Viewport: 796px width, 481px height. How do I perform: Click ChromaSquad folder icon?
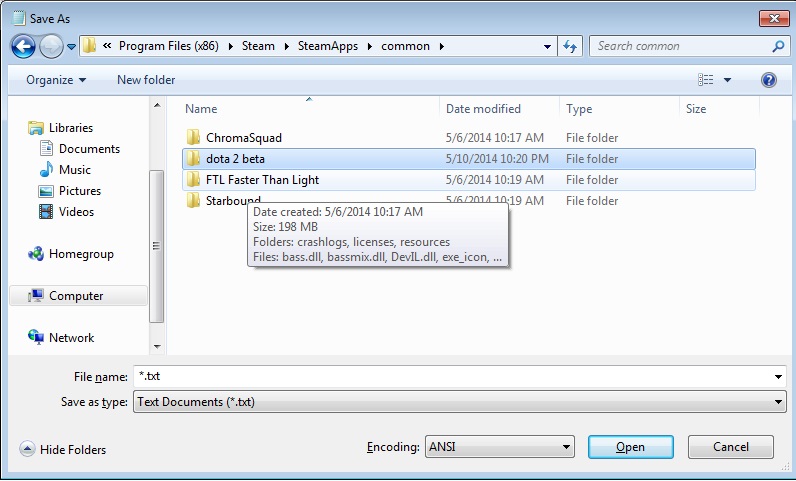click(x=193, y=138)
